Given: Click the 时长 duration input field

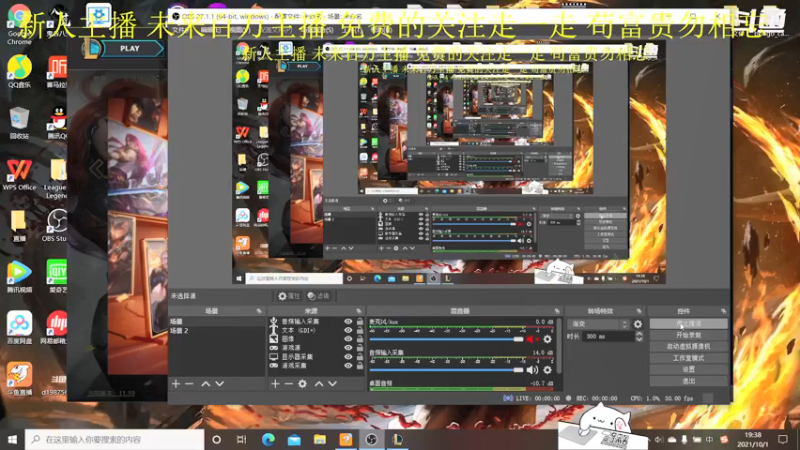Looking at the screenshot, I should [x=608, y=336].
